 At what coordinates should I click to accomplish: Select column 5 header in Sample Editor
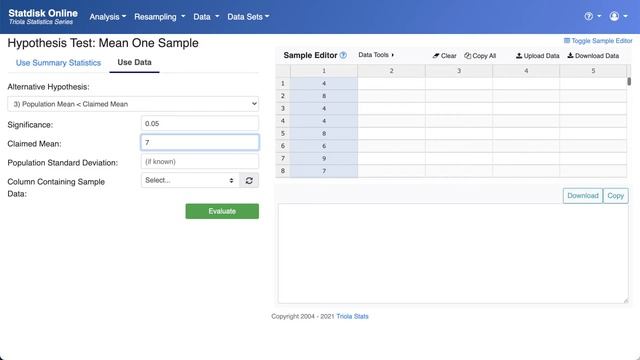[593, 71]
